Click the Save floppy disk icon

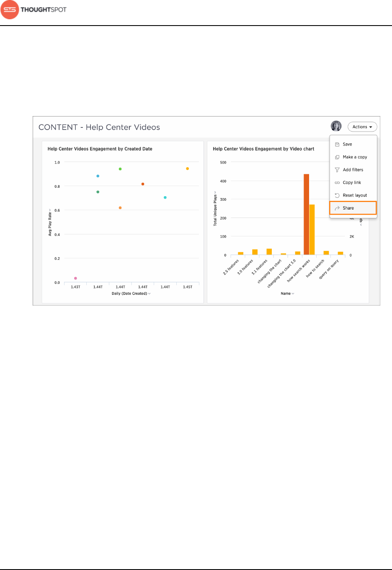point(337,144)
